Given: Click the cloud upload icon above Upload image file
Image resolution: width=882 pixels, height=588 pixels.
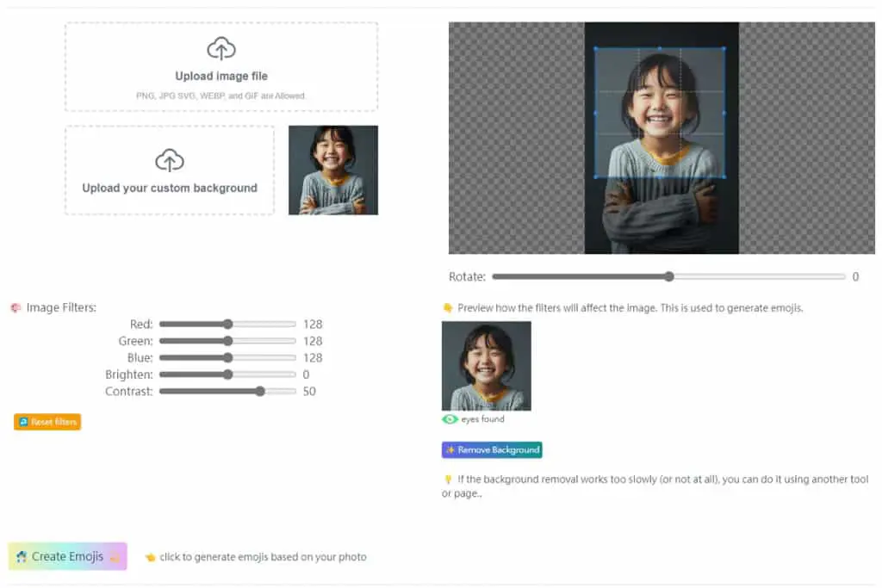Looking at the screenshot, I should click(x=221, y=49).
